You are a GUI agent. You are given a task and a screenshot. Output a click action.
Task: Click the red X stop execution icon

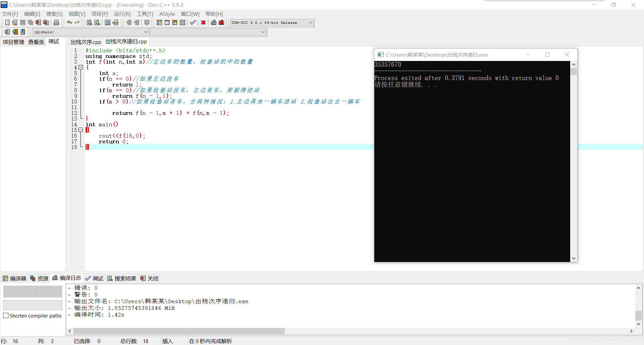(x=203, y=22)
